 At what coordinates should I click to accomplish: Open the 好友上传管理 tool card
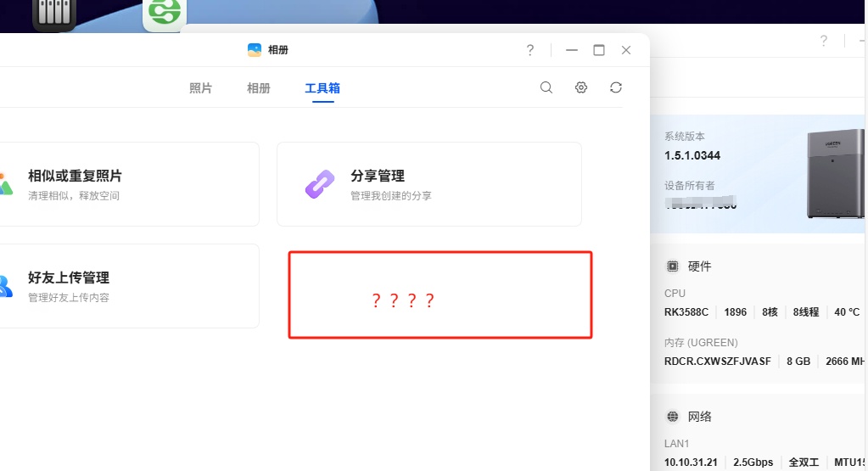pos(130,286)
